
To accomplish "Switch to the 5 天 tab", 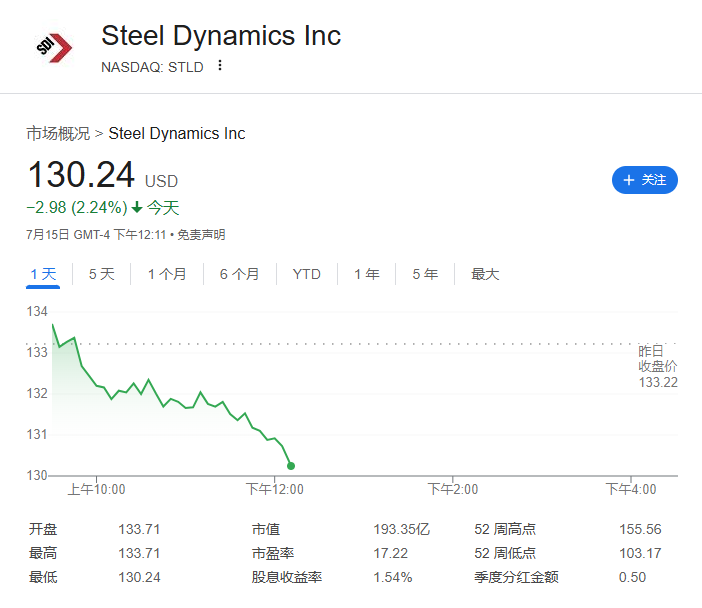I will (102, 274).
